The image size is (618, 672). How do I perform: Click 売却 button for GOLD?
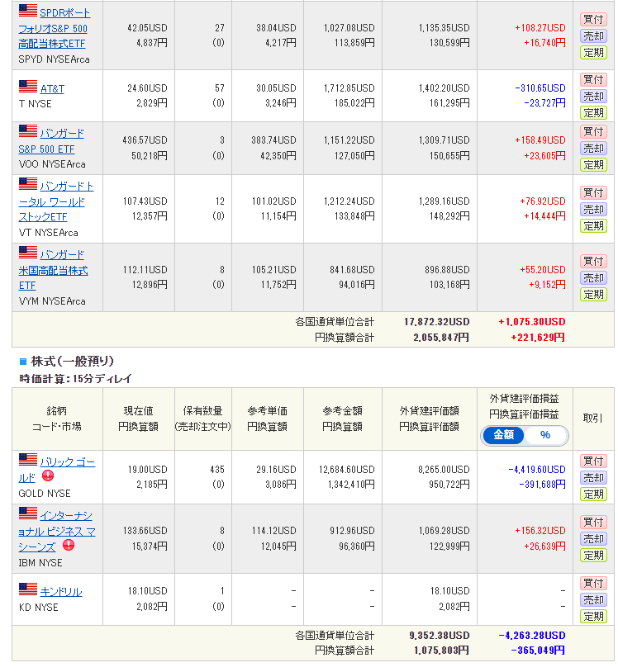(593, 478)
